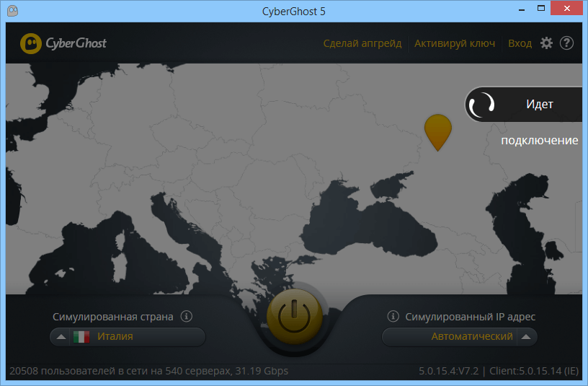The height and width of the screenshot is (386, 588).
Task: Minimize the CyberGhost 5 window
Action: pos(520,9)
